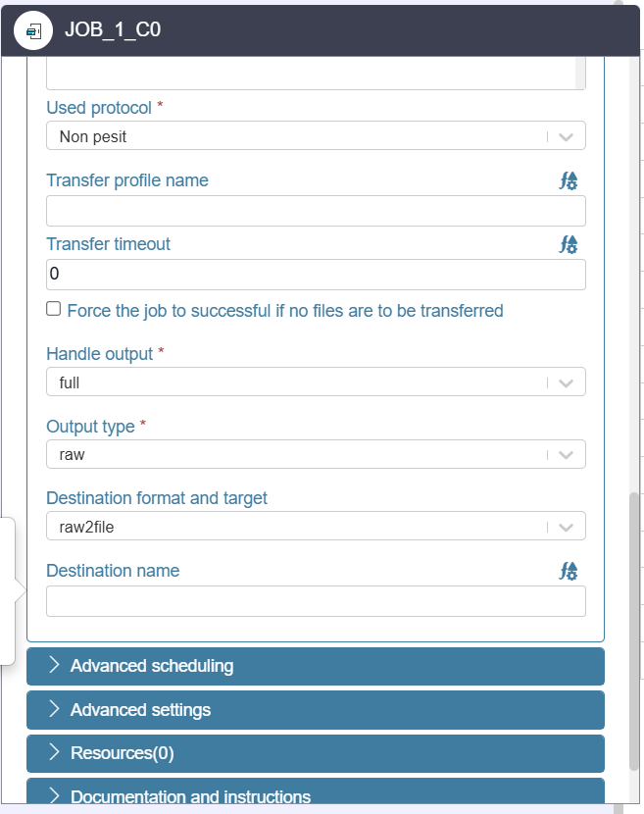Viewport: 644px width, 814px height.
Task: Toggle Force the job to successful checkbox
Action: click(x=54, y=308)
